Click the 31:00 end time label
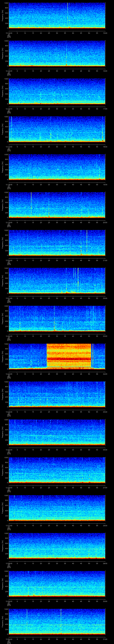 [105, 639]
